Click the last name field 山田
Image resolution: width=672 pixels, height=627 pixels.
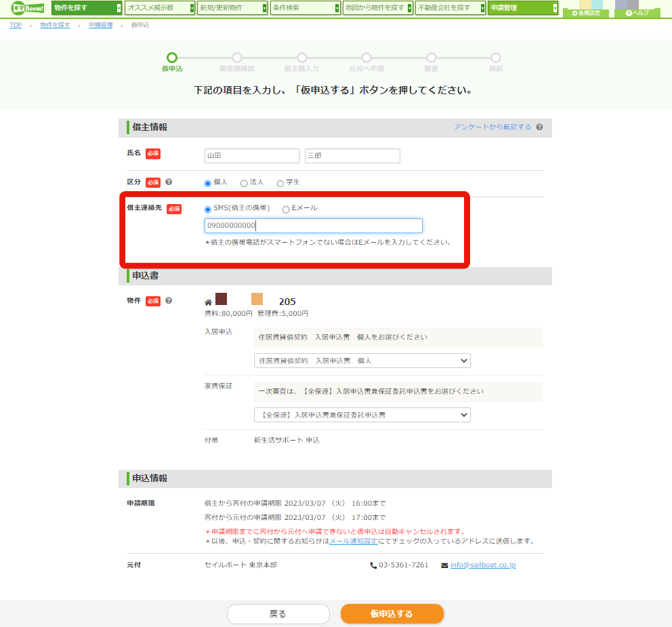coord(252,156)
